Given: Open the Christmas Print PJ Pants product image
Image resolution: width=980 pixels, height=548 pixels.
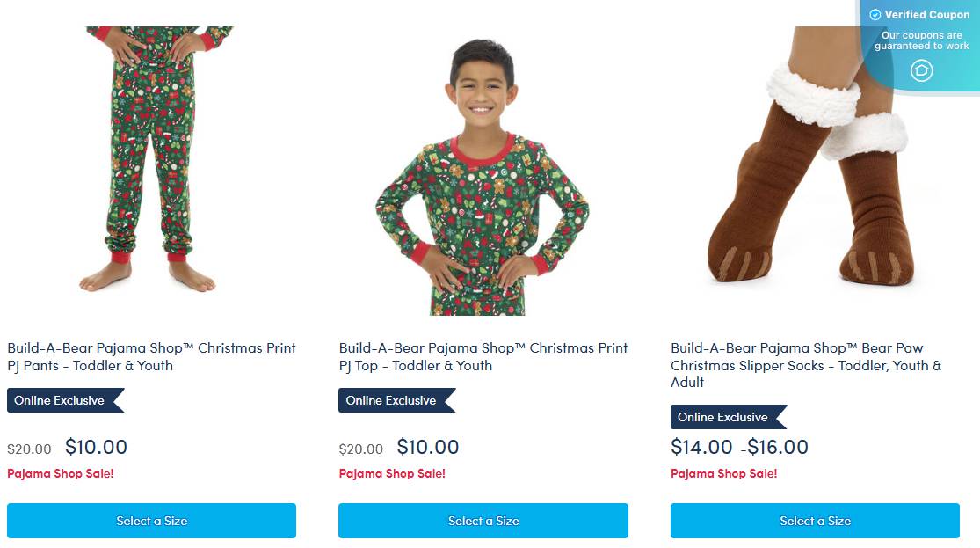Looking at the screenshot, I should pyautogui.click(x=151, y=158).
